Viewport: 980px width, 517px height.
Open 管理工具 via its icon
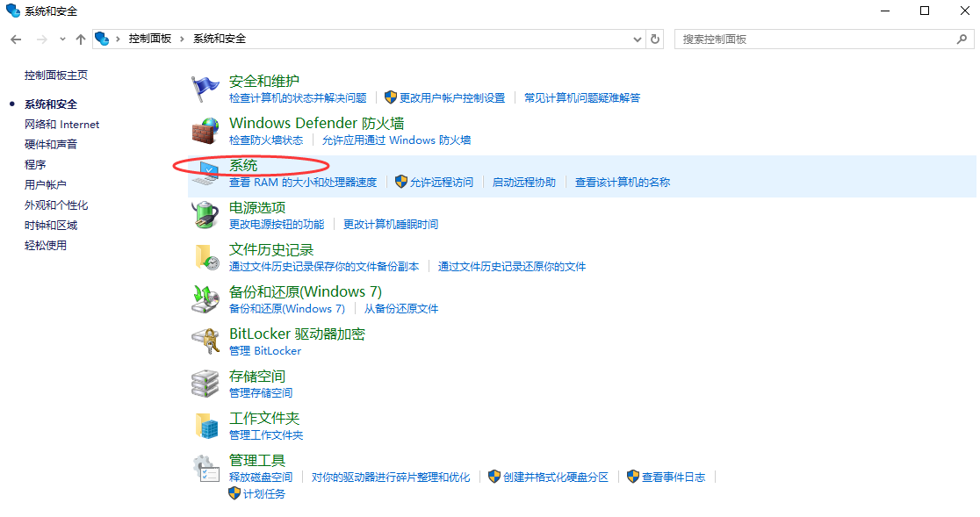204,468
